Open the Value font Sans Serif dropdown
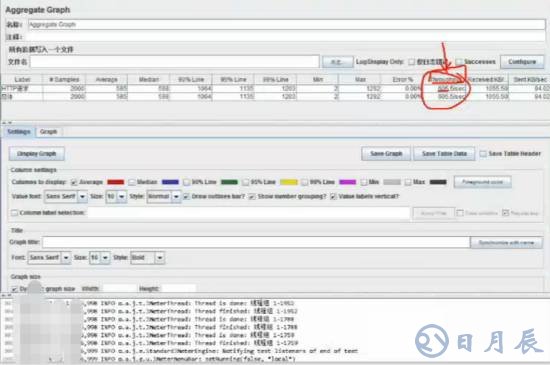 point(66,196)
